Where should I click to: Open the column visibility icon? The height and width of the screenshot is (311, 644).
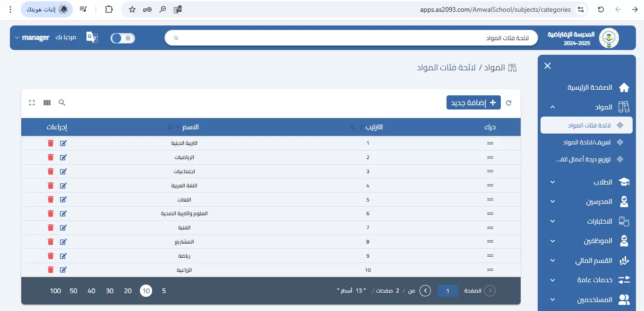pos(47,102)
